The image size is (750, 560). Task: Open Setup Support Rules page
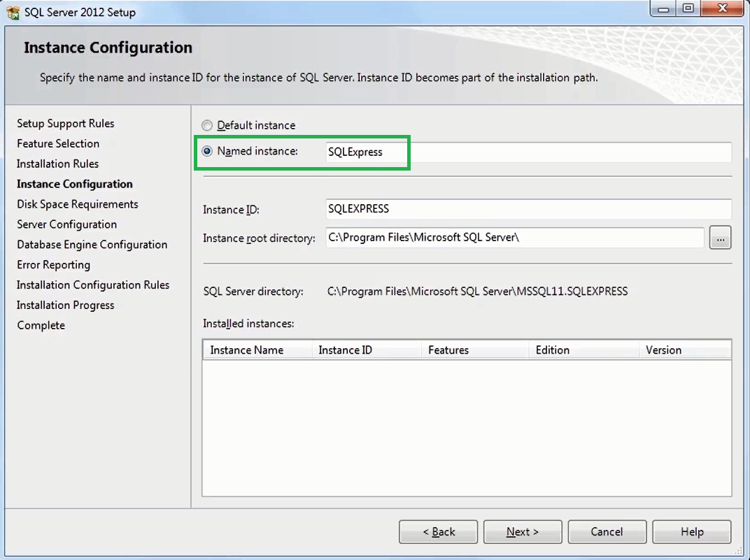pyautogui.click(x=65, y=123)
